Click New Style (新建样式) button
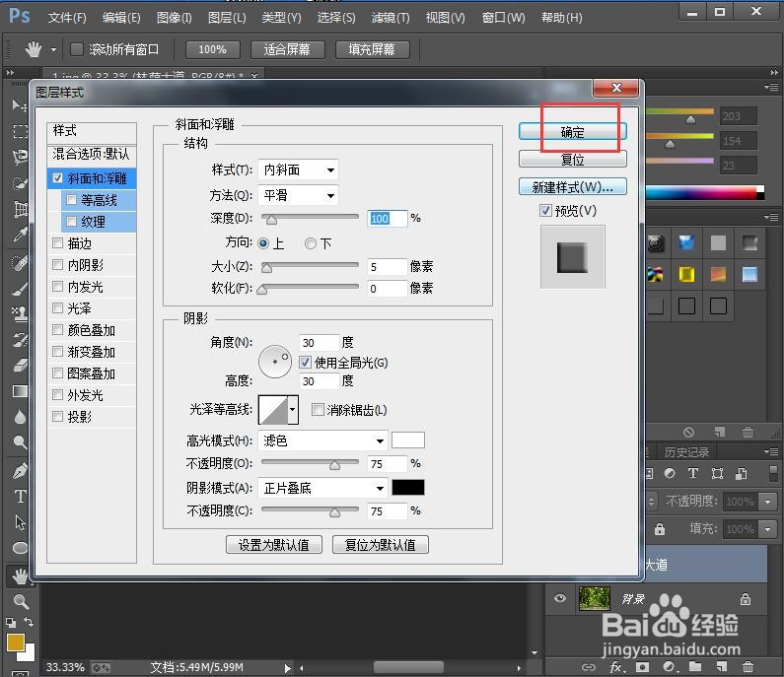Image resolution: width=784 pixels, height=677 pixels. pos(573,187)
